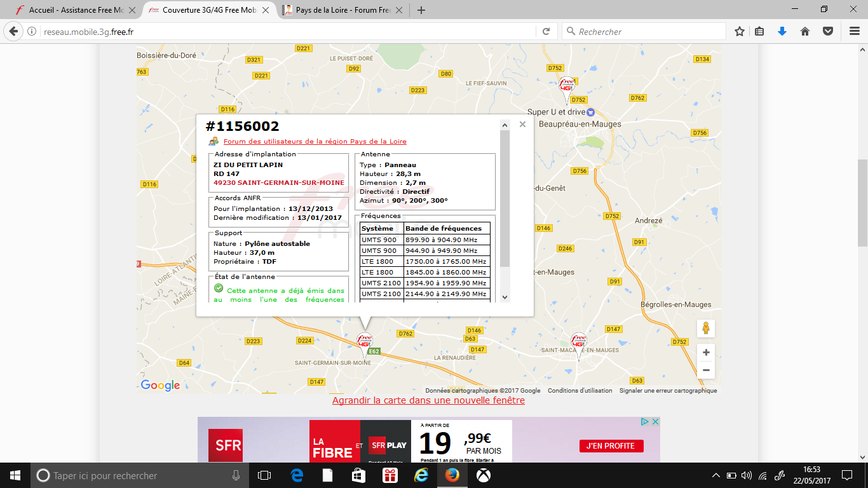Bookmark this page with the star icon
The image size is (868, 488).
click(740, 31)
